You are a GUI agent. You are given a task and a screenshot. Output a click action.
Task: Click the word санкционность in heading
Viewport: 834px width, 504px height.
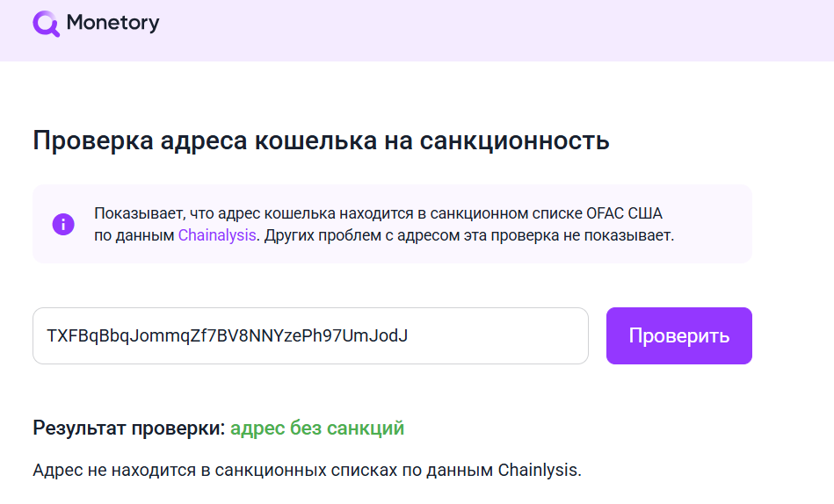[x=514, y=140]
